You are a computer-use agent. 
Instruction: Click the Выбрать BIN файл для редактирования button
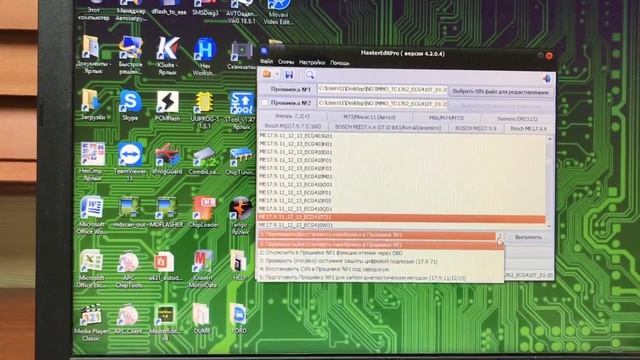coord(500,92)
